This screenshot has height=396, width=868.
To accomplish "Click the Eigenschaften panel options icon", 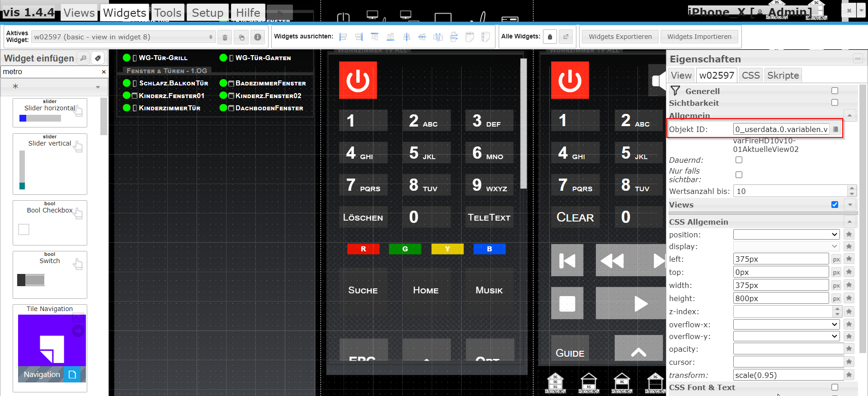I will pos(857,58).
